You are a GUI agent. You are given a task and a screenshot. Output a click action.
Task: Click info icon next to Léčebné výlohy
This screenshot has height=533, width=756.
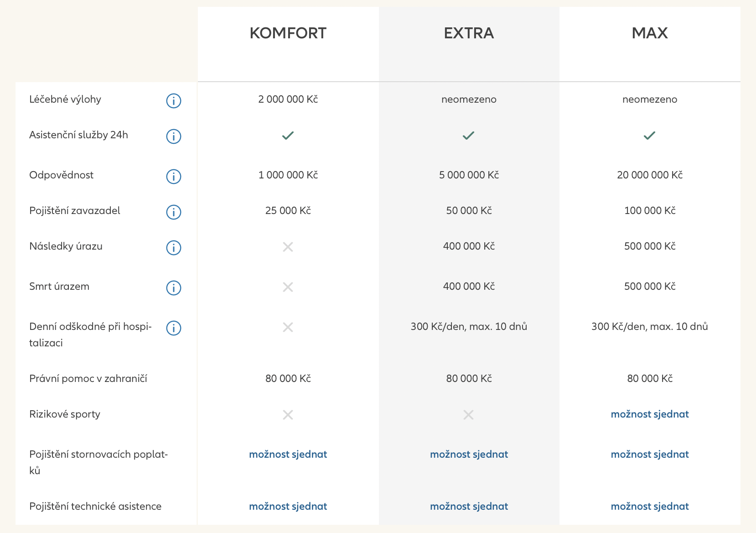pyautogui.click(x=173, y=100)
